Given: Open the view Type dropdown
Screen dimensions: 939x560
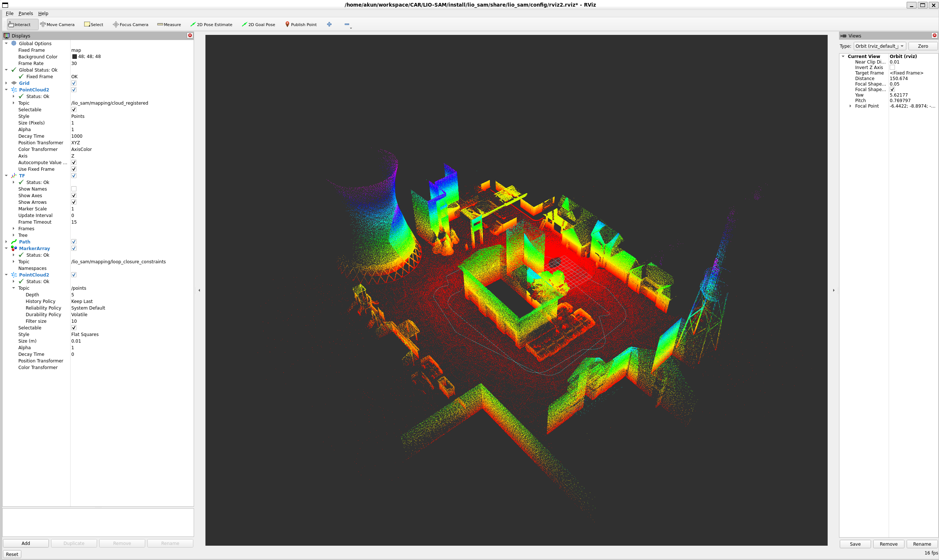Looking at the screenshot, I should pos(879,46).
